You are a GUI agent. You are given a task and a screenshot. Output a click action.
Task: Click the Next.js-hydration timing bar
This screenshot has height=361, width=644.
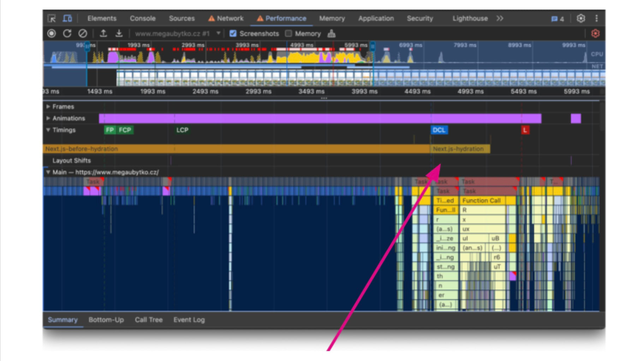point(460,149)
